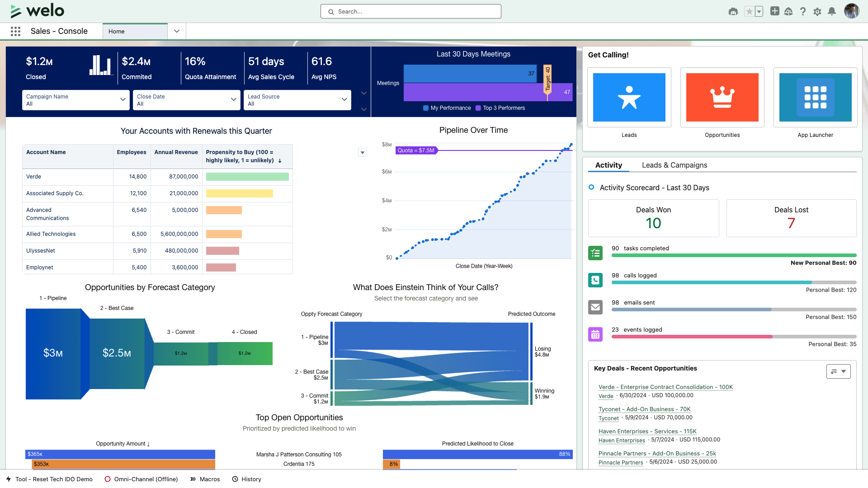Open Verde Enterprise Contract Consolidation link
Viewport: 868px width, 488px height.
665,387
